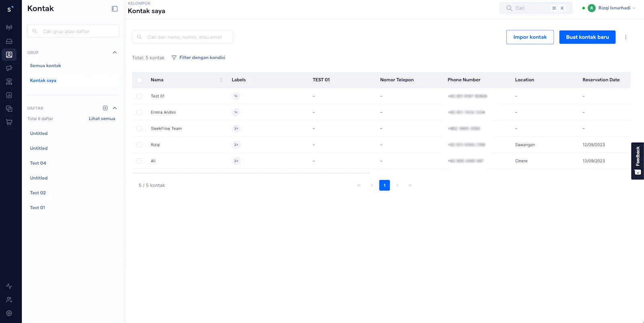Open the Integrations layers icon
Viewport: 644px width, 323px height.
[x=9, y=109]
